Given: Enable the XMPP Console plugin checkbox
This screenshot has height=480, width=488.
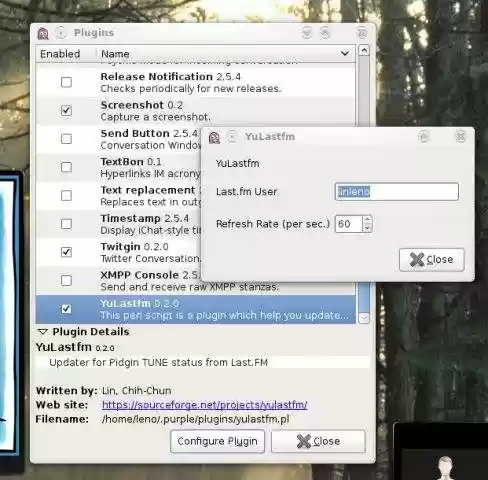Looking at the screenshot, I should tap(66, 280).
